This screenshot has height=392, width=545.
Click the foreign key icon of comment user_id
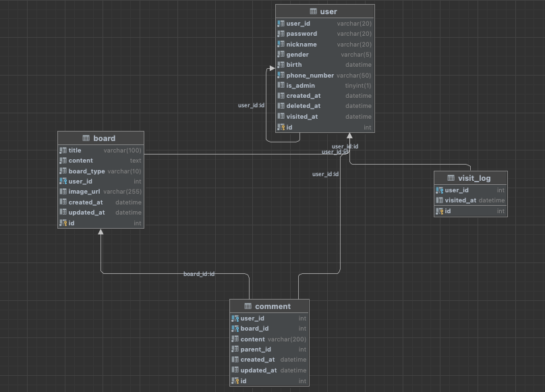[x=235, y=318]
